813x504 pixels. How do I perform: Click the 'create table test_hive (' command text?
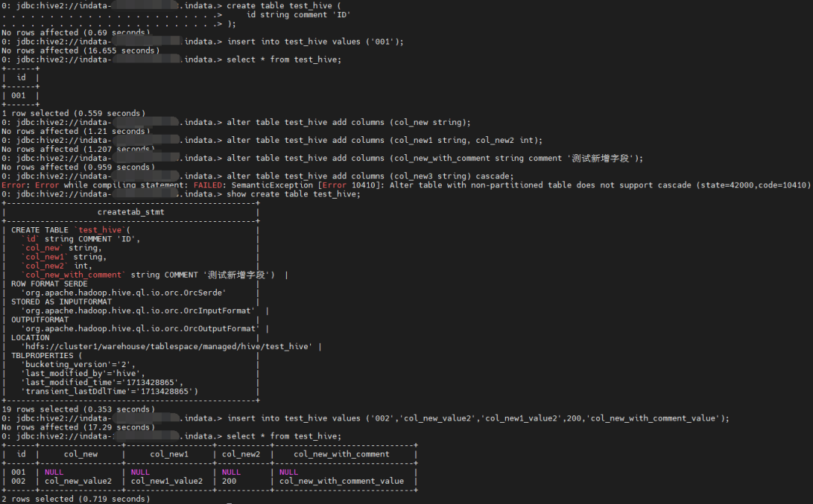[x=284, y=6]
